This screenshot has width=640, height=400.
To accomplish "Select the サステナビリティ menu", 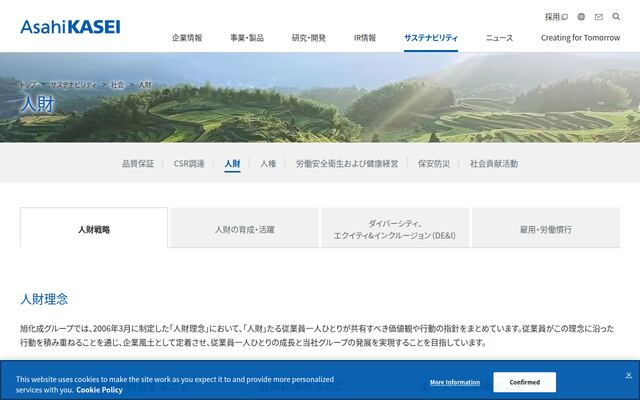I will point(431,38).
